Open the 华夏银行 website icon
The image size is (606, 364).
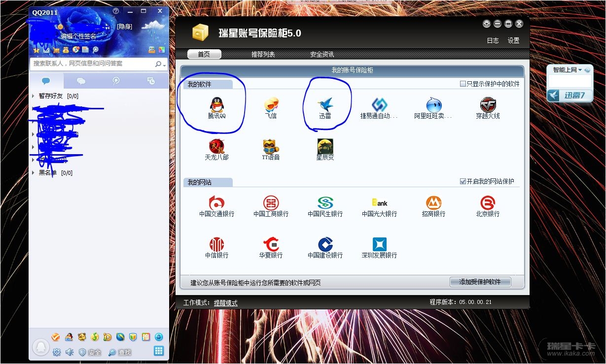click(x=271, y=248)
